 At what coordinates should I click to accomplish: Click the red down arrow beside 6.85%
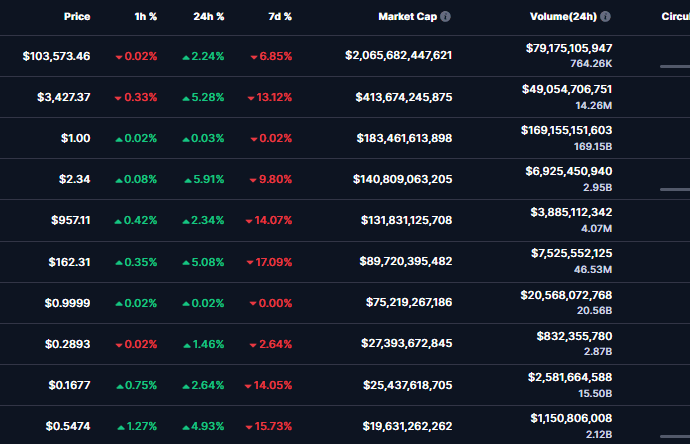click(253, 57)
